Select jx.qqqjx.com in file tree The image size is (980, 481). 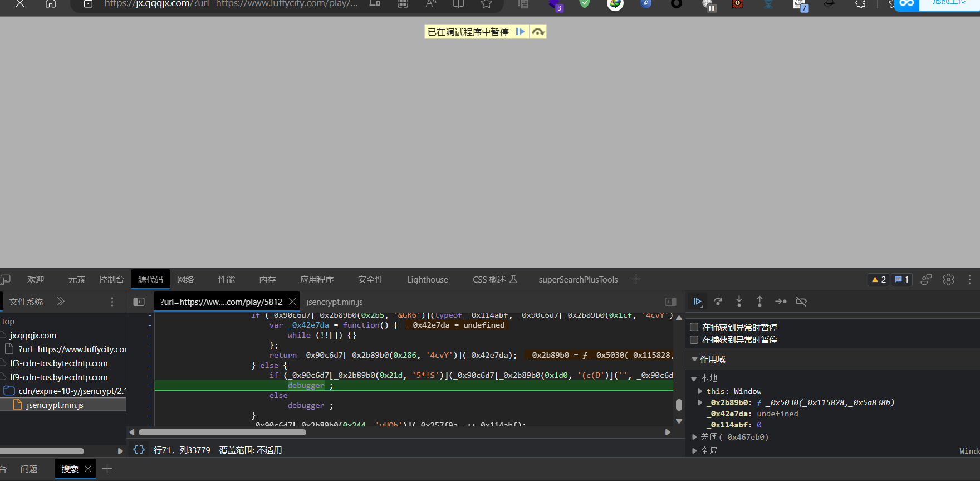[33, 336]
